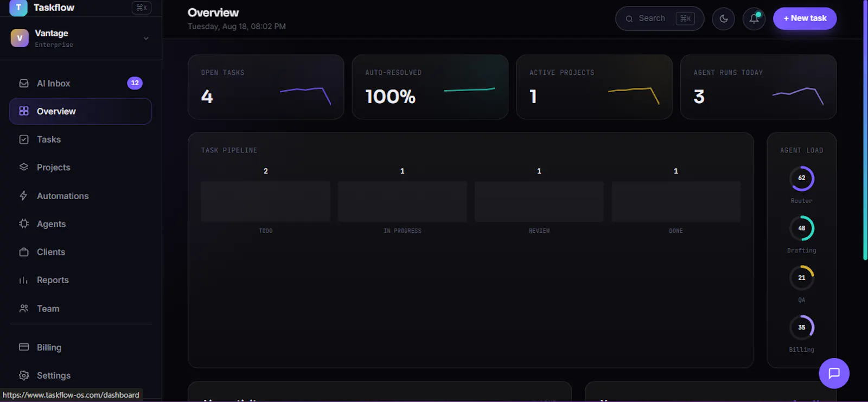Click the In Progress pipeline bar

(403, 201)
